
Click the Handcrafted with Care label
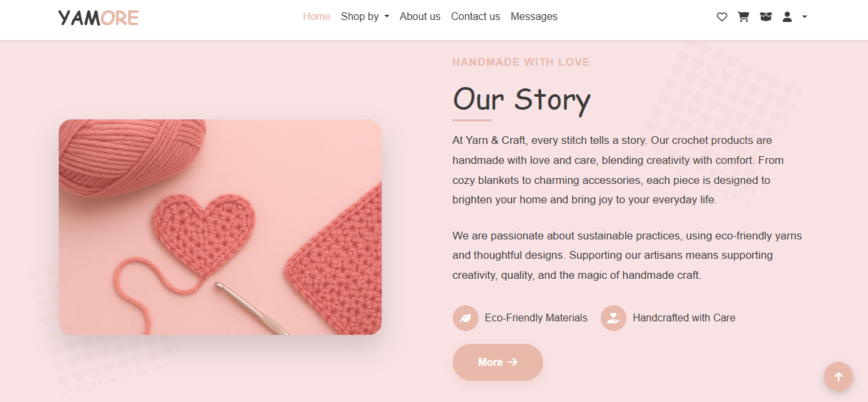point(684,318)
